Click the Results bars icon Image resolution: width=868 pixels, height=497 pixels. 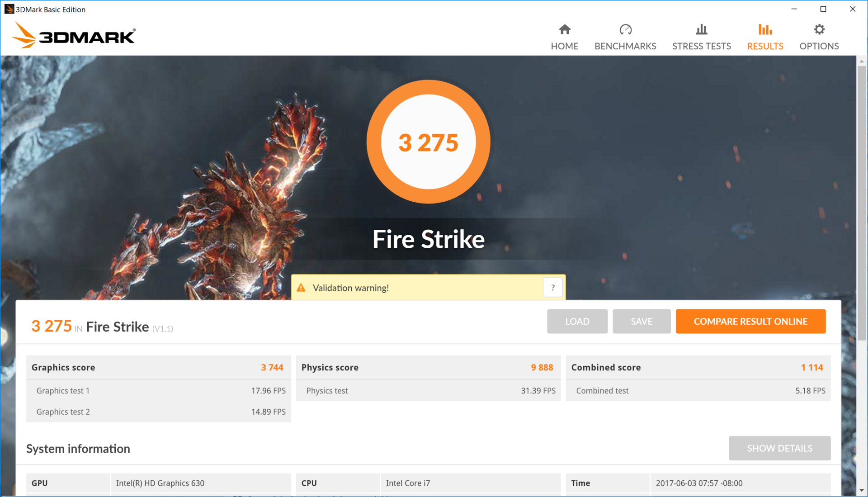(765, 29)
